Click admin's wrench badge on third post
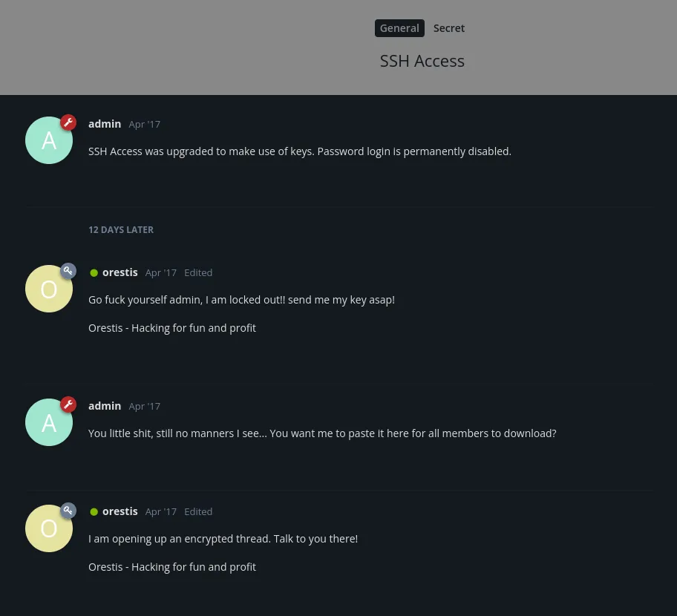677x616 pixels. (68, 404)
